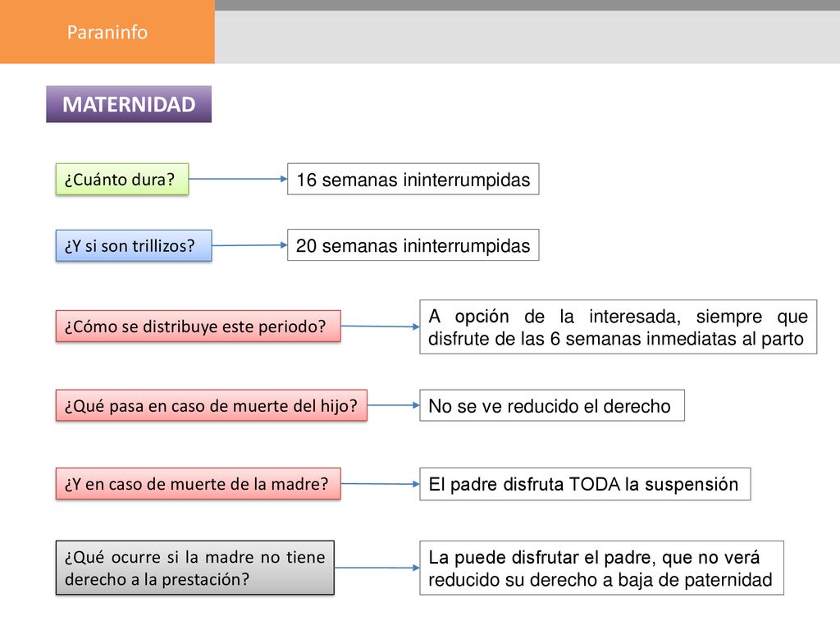
Task: Select '16 semanas ininterrumpidas' answer box
Action: (413, 179)
